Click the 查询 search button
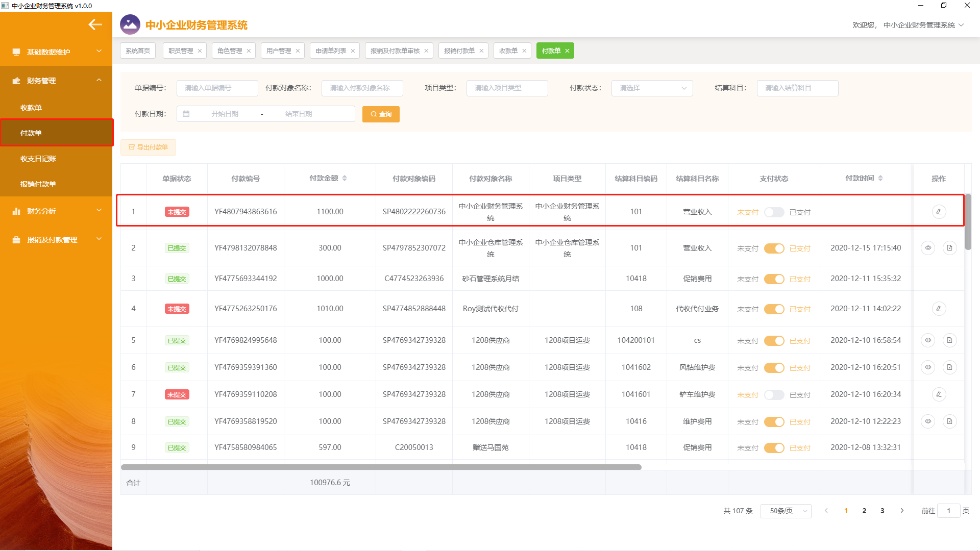The width and height of the screenshot is (980, 551). 381,114
